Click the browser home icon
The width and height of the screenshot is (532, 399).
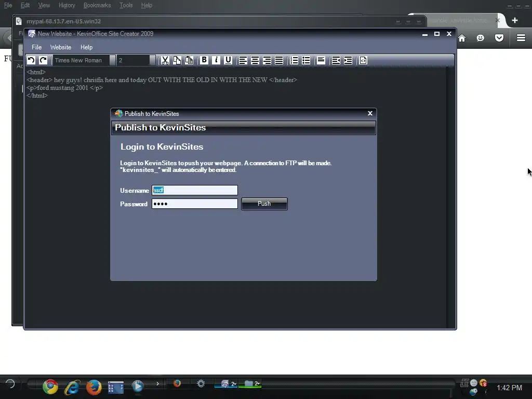click(462, 38)
